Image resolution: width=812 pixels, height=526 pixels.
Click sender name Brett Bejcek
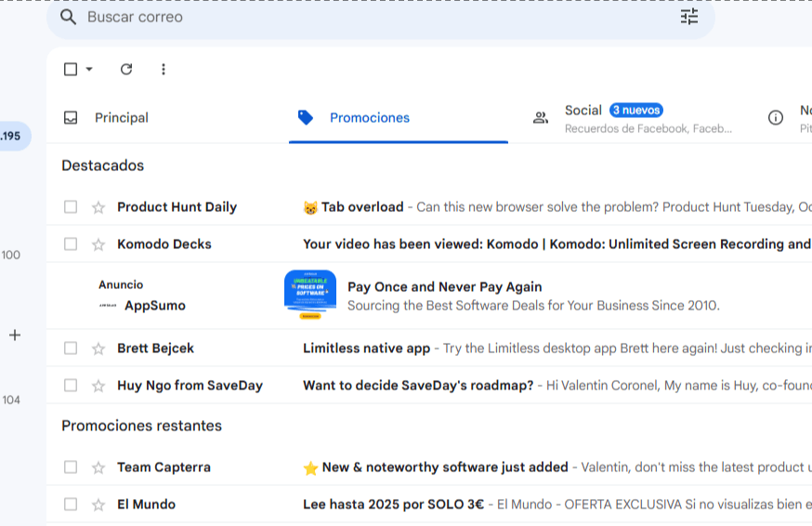155,348
